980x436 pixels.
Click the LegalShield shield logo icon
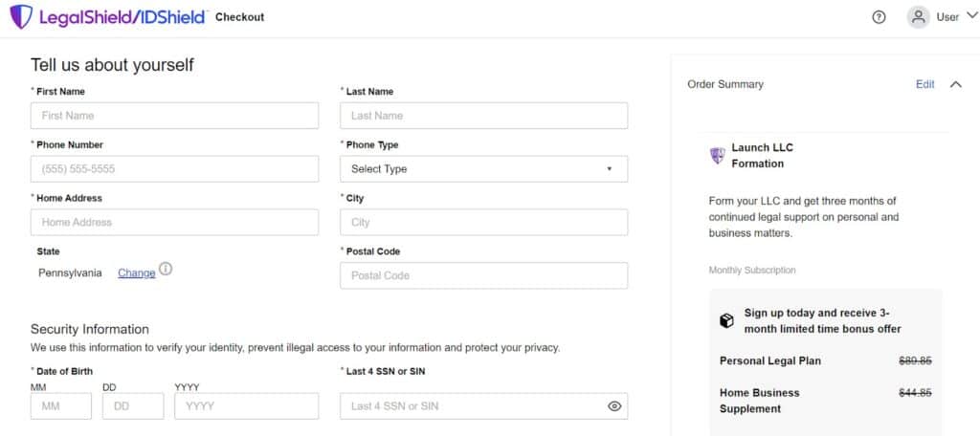(x=21, y=17)
